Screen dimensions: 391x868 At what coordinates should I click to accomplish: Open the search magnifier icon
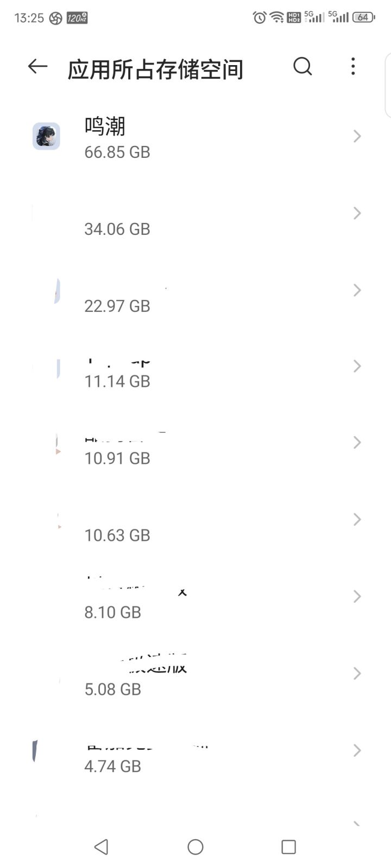[302, 67]
